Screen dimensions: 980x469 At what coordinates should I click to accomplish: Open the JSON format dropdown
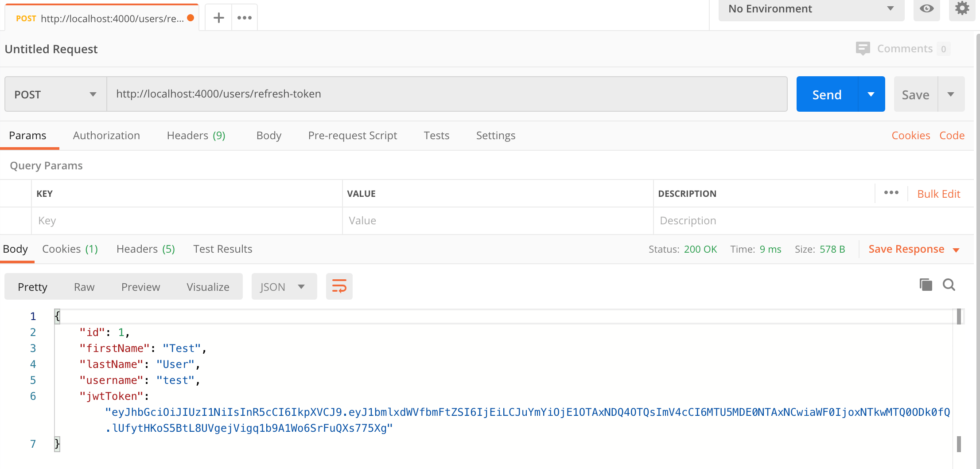[284, 286]
